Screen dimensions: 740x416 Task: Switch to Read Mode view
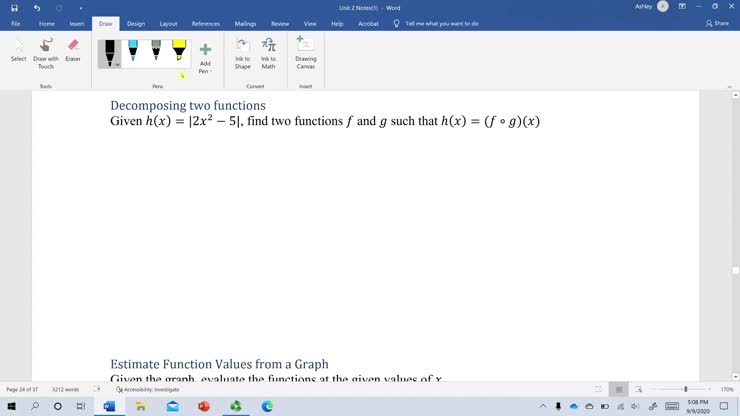click(598, 390)
